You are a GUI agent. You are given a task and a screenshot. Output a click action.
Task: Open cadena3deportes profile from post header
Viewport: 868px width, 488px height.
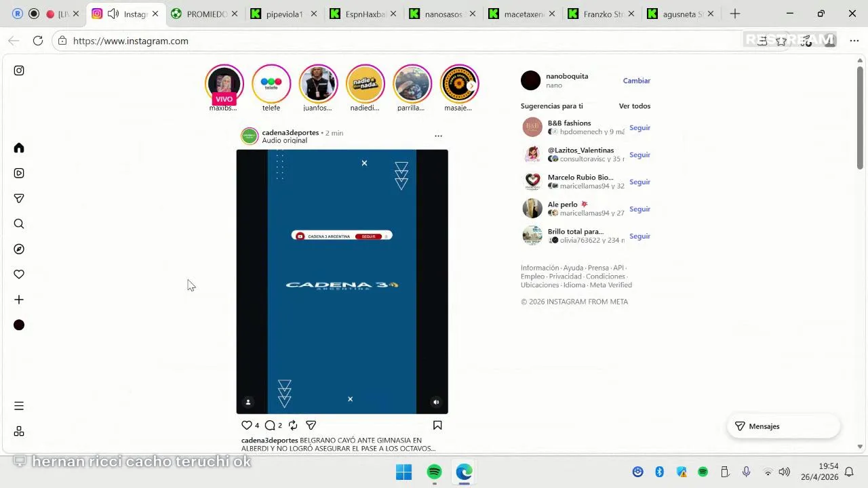(290, 133)
